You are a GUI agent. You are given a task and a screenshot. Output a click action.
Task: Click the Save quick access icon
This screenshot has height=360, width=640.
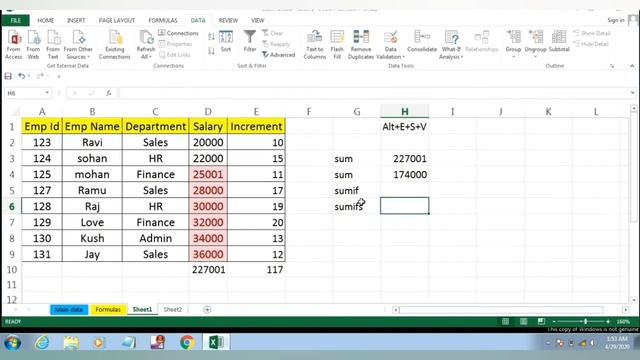tap(8, 76)
